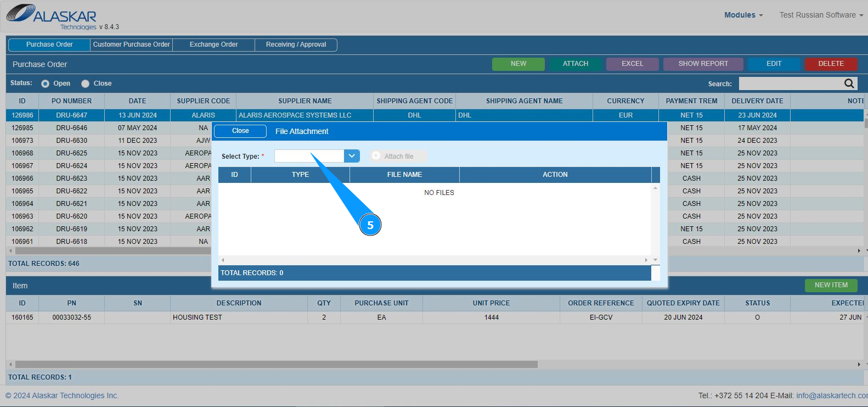Export with the EXCEL button
Screen dimensions: 868x407
[x=633, y=64]
